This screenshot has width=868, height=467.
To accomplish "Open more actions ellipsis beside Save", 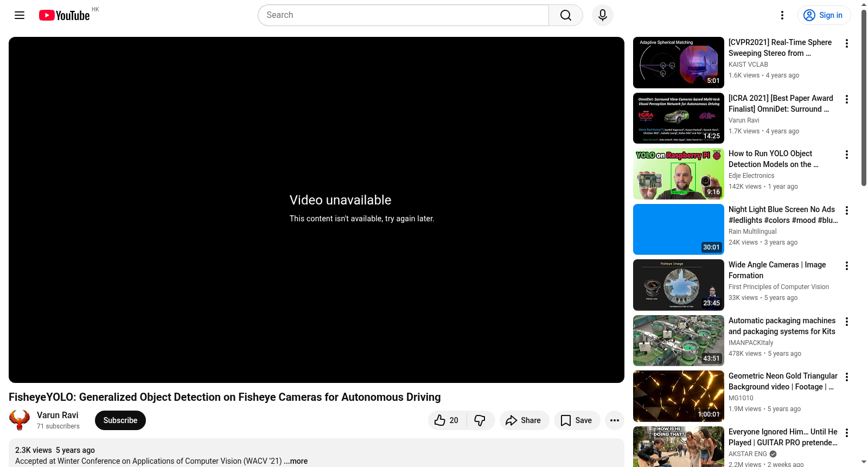I will coord(615,420).
